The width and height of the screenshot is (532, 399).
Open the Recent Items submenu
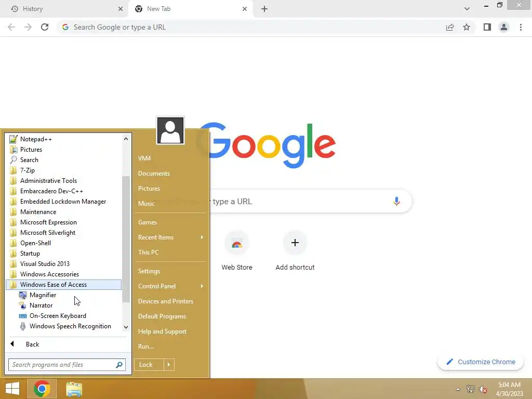(170, 237)
